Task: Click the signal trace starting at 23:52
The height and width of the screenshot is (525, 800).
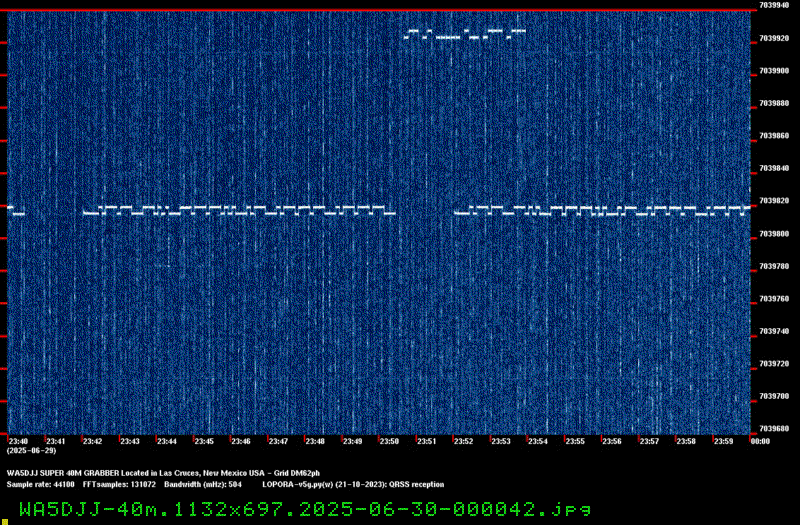Action: 602,210
